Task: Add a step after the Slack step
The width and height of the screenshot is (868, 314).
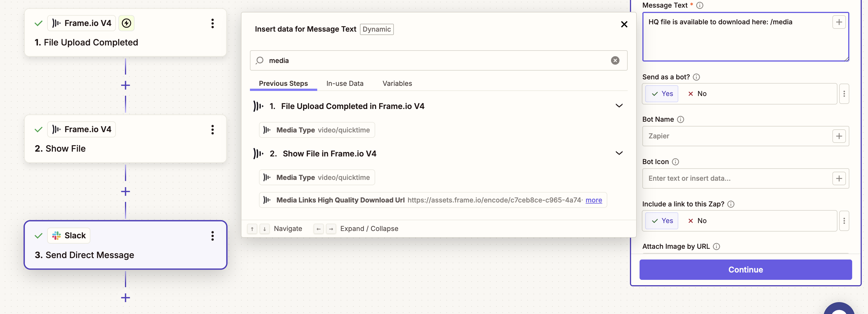Action: coord(125,298)
